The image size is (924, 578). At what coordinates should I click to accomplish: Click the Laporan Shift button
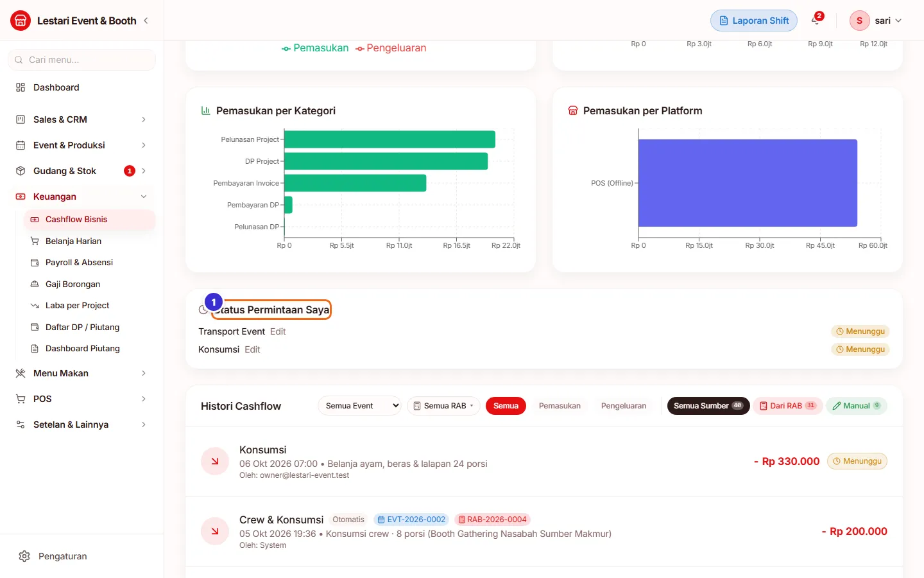(754, 21)
